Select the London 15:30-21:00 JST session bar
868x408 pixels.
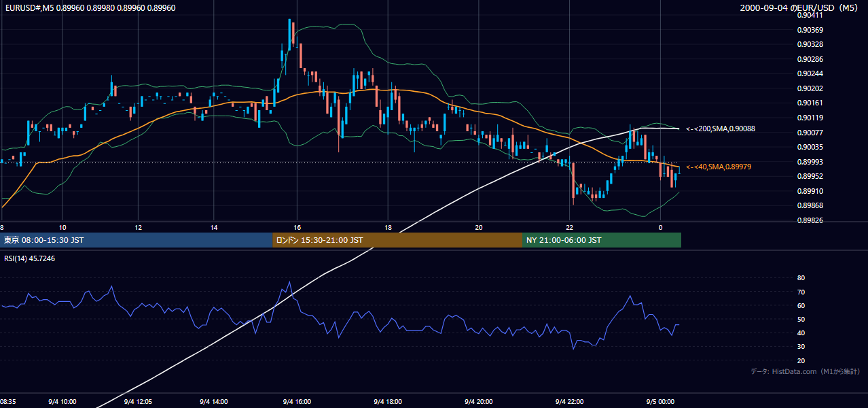coord(398,240)
